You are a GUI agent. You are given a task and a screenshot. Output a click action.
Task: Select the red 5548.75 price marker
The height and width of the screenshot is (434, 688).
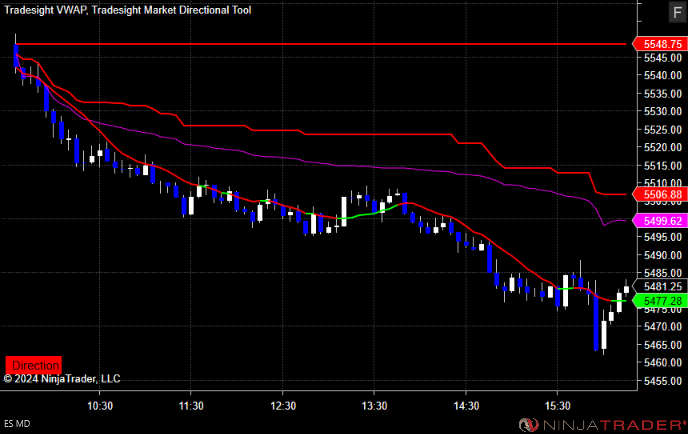point(660,44)
